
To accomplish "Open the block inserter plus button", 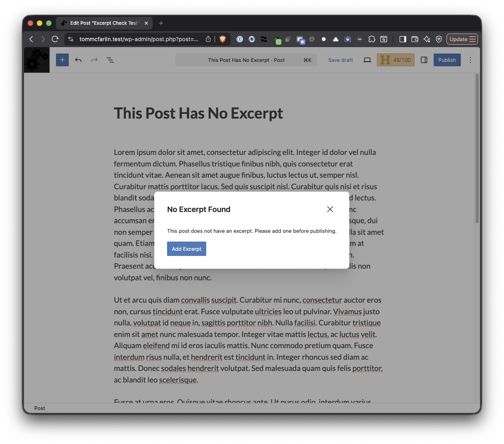I will pos(62,60).
